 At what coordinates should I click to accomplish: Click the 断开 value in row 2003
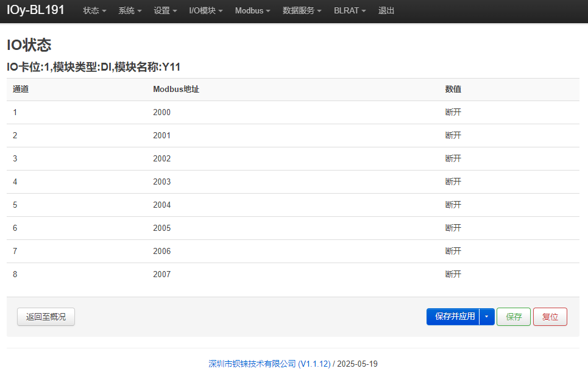(453, 182)
